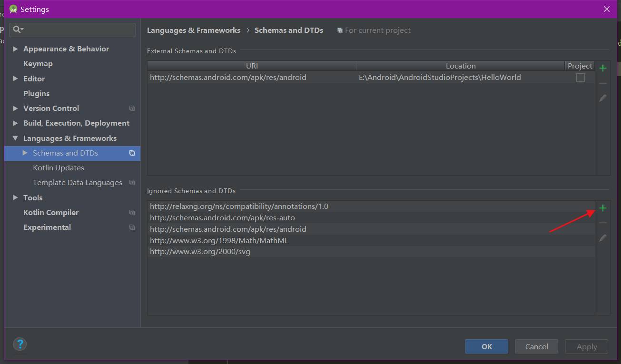621x364 pixels.
Task: Open Template Data Languages settings
Action: click(77, 182)
